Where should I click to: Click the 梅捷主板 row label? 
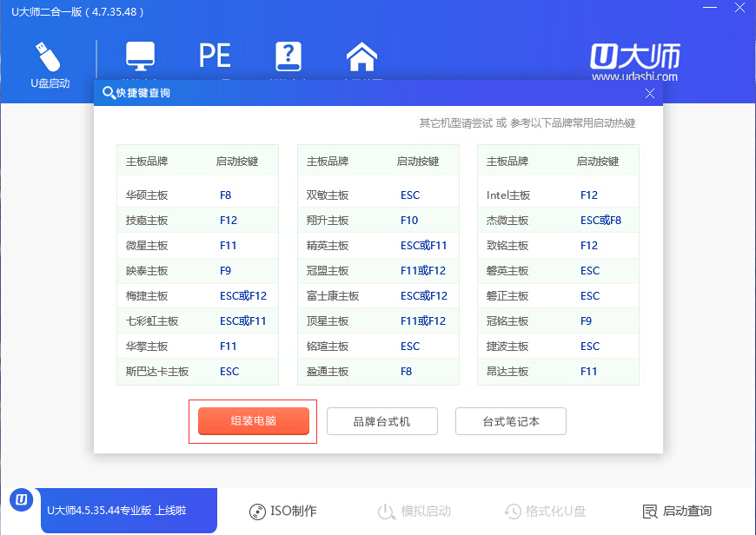coord(147,295)
